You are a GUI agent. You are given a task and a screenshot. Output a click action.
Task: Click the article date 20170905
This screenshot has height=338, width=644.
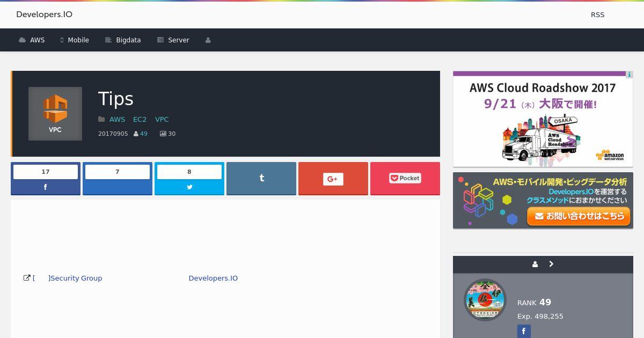(113, 134)
